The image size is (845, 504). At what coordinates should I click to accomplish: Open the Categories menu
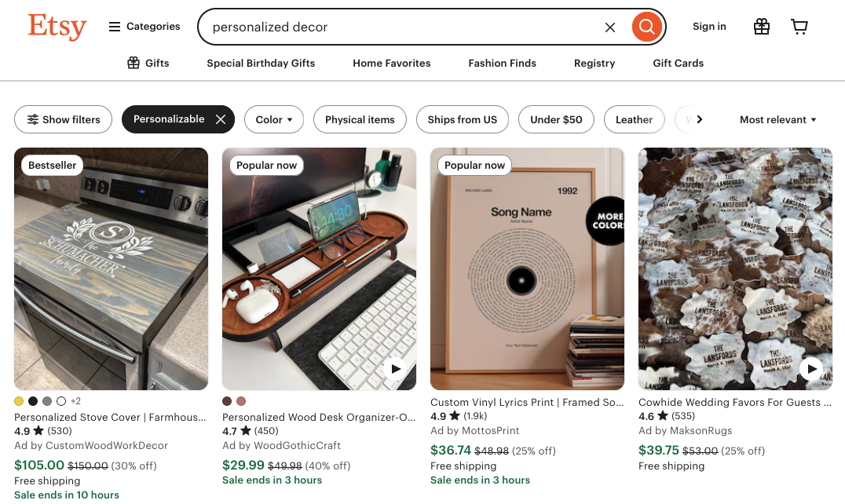click(144, 27)
